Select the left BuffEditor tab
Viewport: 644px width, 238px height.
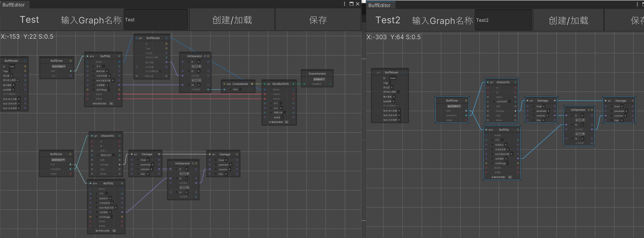point(14,5)
